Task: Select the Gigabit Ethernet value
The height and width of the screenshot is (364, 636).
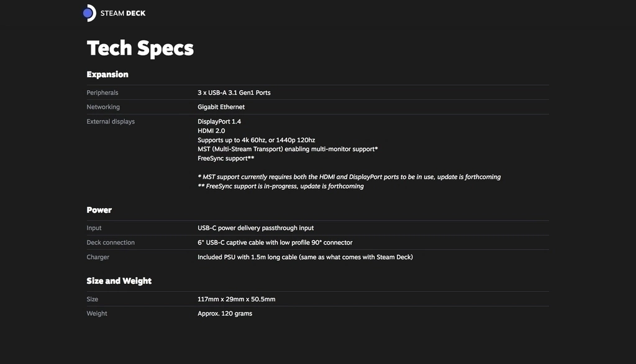Action: coord(221,107)
